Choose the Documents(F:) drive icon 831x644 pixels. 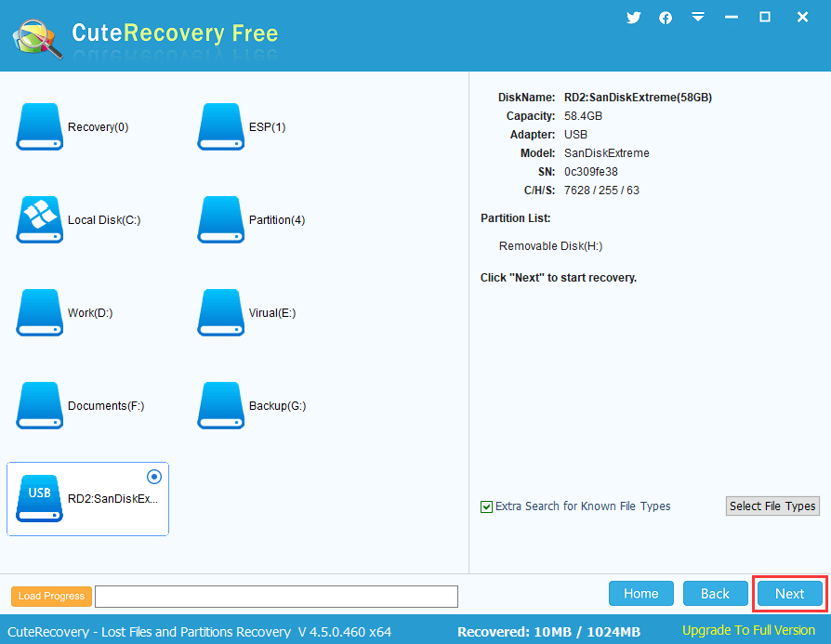[39, 406]
